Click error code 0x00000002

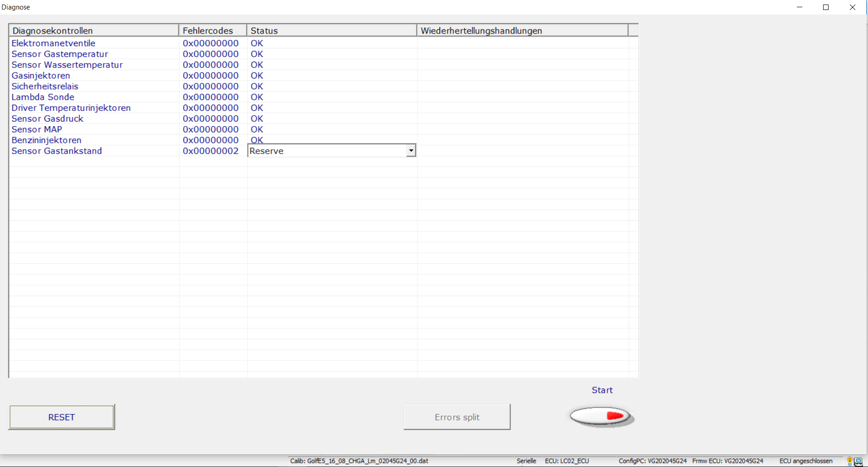tap(211, 151)
